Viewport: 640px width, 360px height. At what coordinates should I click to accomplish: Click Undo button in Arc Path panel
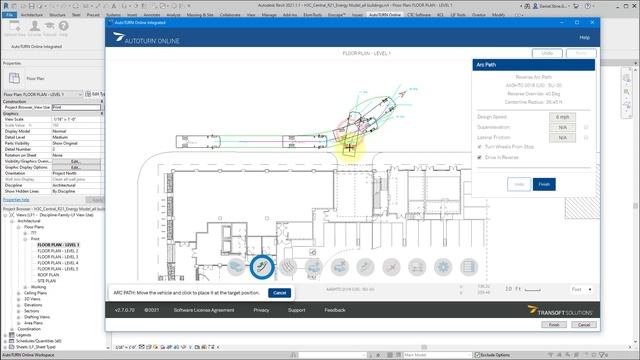tap(519, 184)
